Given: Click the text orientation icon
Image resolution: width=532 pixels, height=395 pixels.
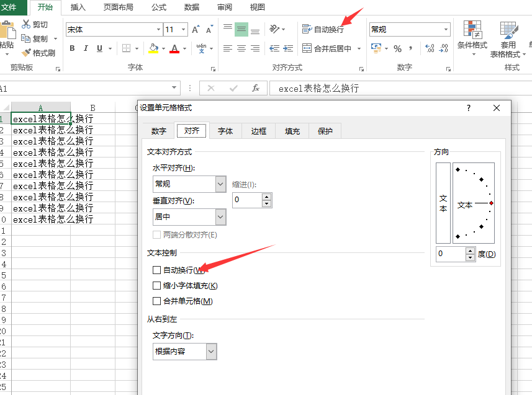Looking at the screenshot, I should (274, 29).
